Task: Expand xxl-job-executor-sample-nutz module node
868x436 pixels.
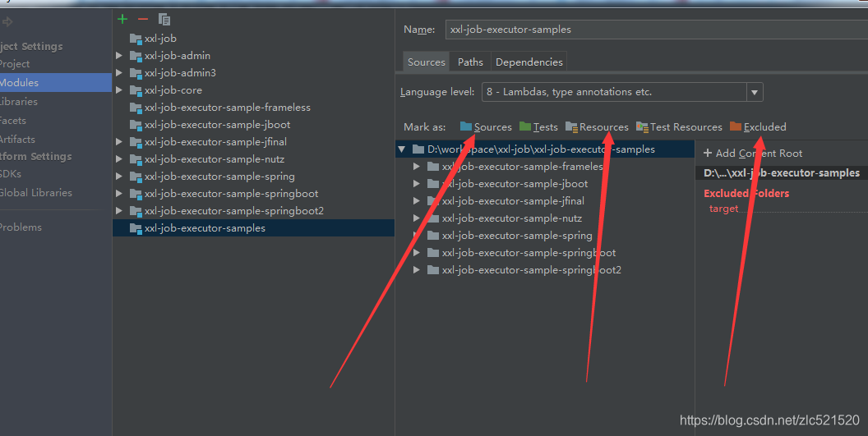Action: [x=119, y=158]
